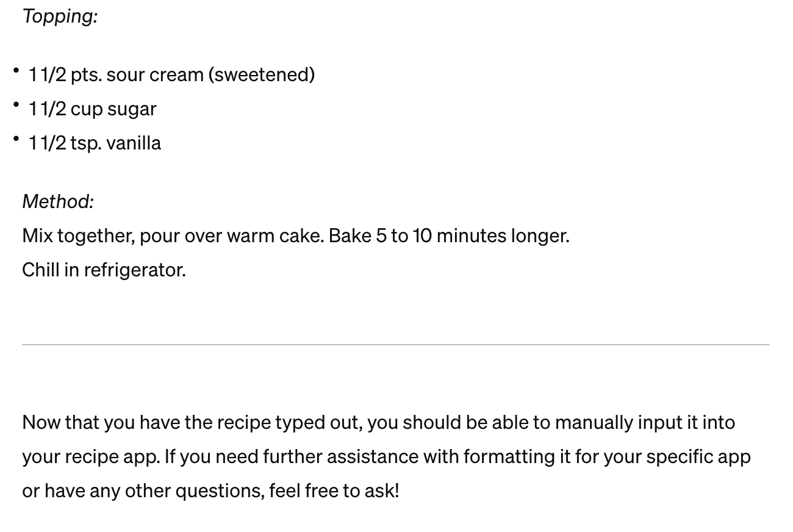Viewport: 793px width, 532px height.
Task: Click the word "vanilla" in the list
Action: [134, 143]
